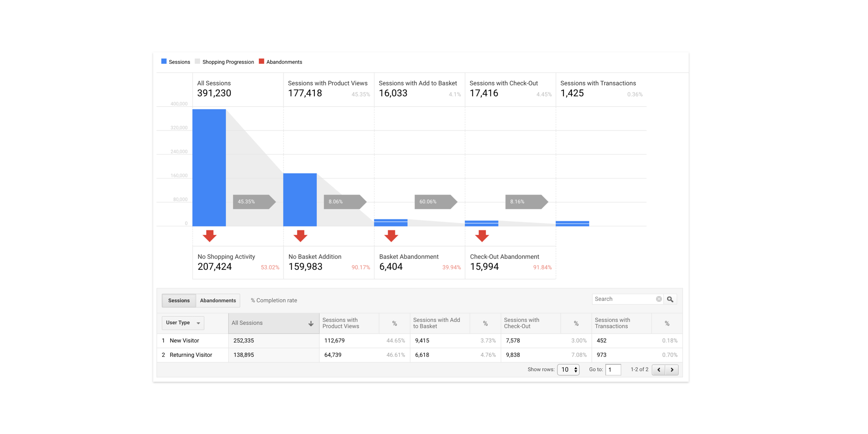Go to next page arrow
The width and height of the screenshot is (868, 434).
[x=672, y=370]
